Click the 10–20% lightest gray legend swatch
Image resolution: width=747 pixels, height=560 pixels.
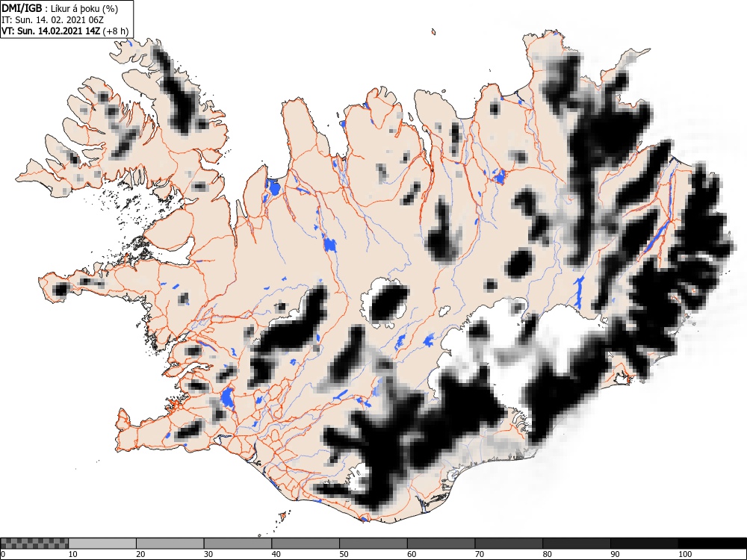(102, 544)
